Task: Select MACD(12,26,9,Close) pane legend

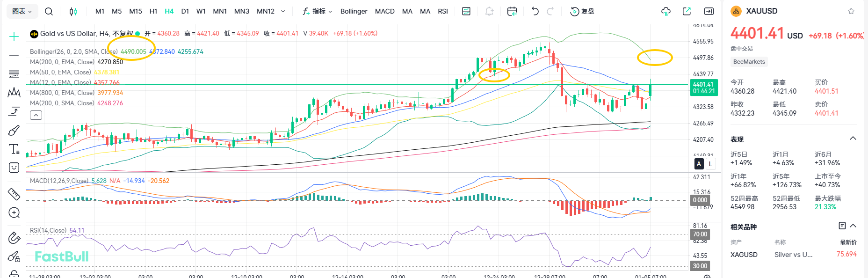Action: [59, 181]
